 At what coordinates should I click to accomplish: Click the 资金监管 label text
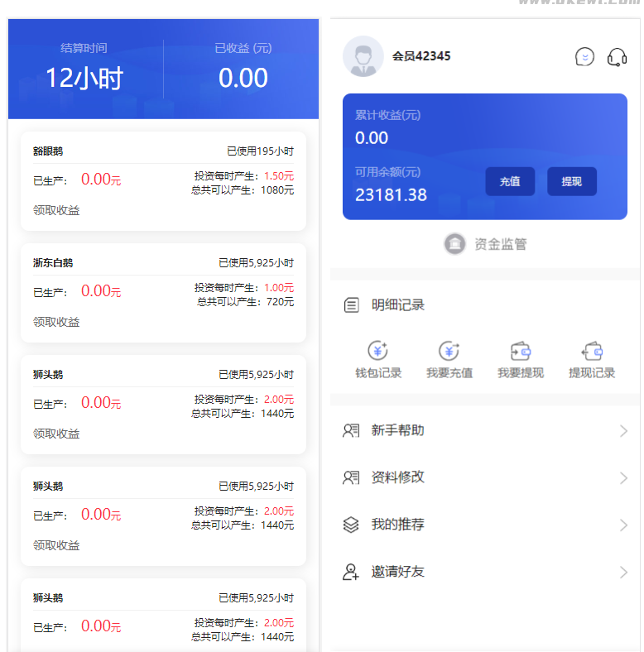tap(501, 244)
